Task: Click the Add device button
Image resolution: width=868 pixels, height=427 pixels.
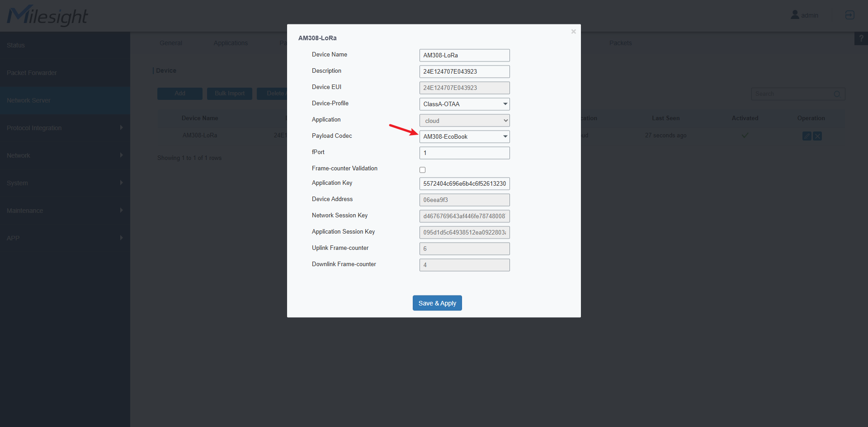Action: click(180, 94)
